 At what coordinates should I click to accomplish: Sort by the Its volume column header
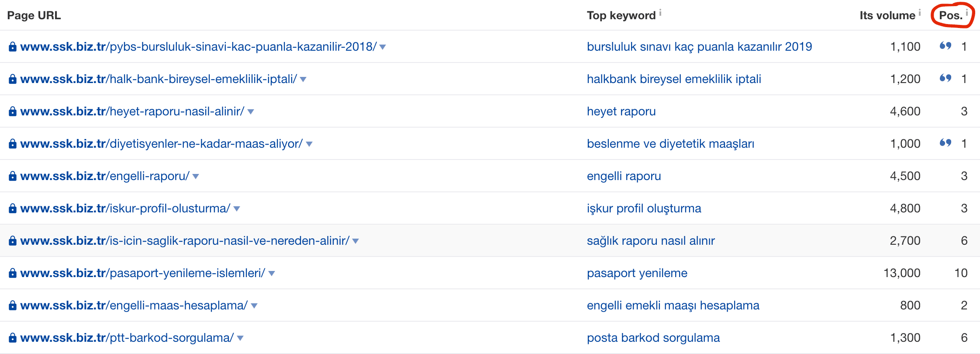(887, 15)
